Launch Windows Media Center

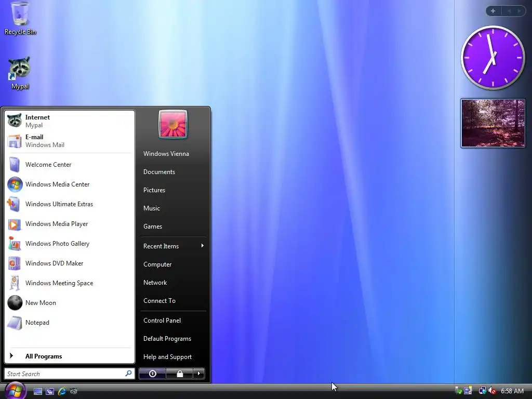point(70,184)
